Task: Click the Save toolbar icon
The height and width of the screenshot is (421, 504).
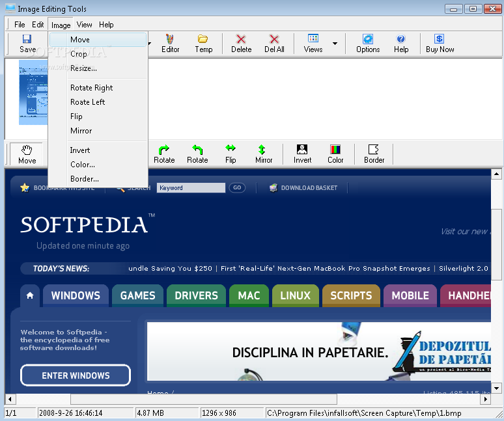Action: tap(27, 44)
